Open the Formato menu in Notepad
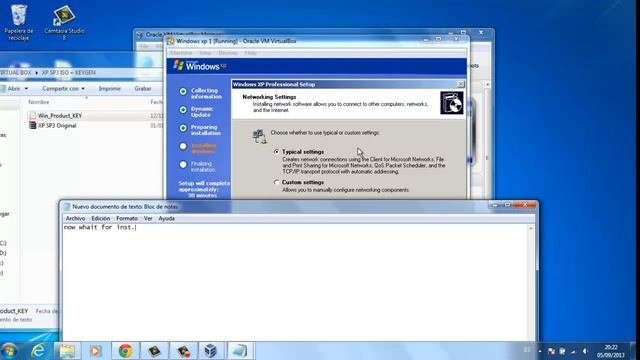 point(127,218)
